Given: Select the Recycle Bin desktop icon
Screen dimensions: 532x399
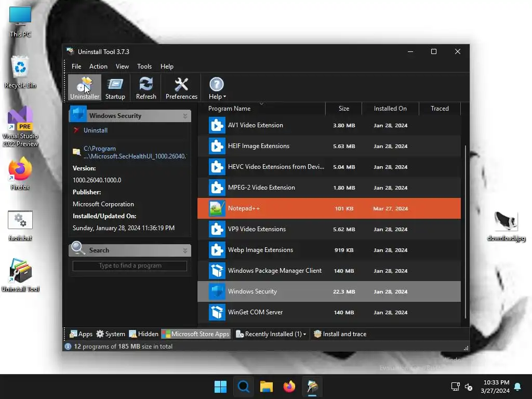Looking at the screenshot, I should [x=20, y=72].
